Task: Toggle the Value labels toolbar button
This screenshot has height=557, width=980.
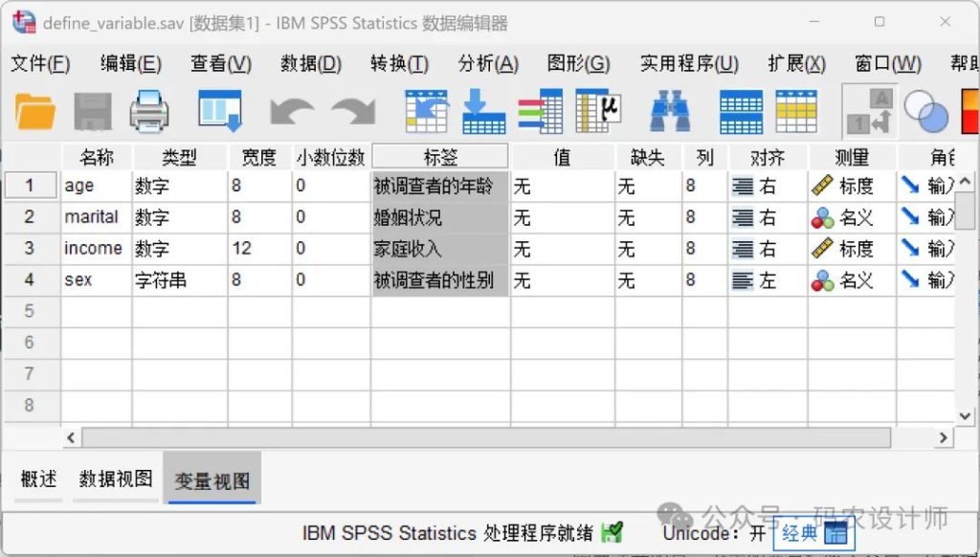Action: point(869,112)
